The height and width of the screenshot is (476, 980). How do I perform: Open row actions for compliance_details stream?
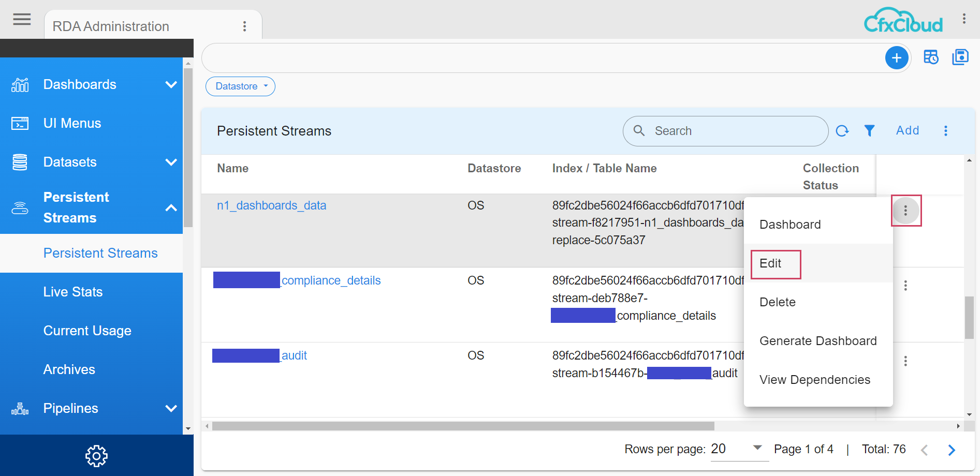point(905,286)
